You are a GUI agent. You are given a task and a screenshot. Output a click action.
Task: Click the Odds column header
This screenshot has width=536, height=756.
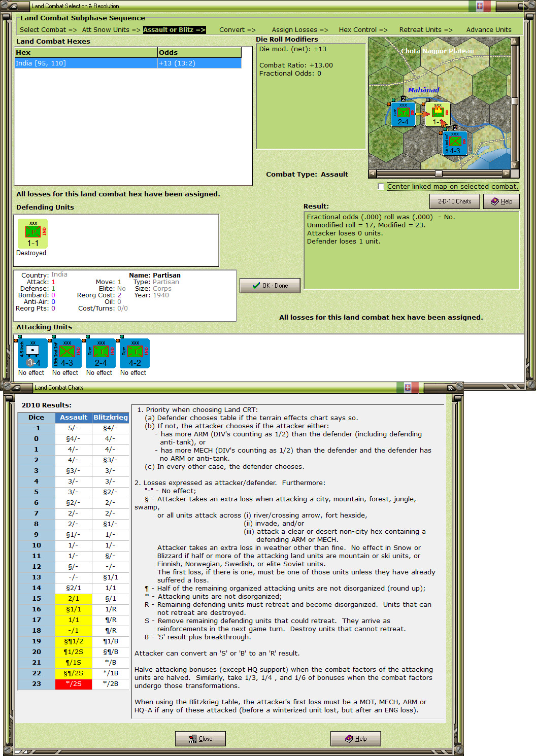point(199,53)
